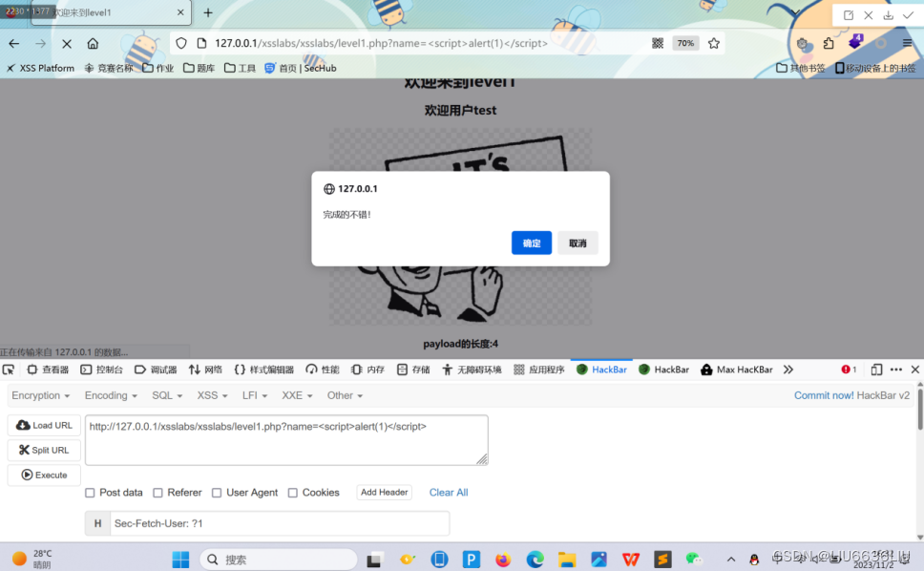Open a new tab with the plus icon
This screenshot has width=924, height=571.
(208, 12)
